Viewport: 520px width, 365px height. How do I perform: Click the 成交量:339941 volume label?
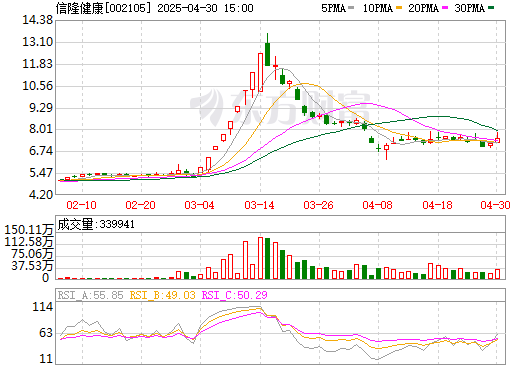[x=96, y=224]
